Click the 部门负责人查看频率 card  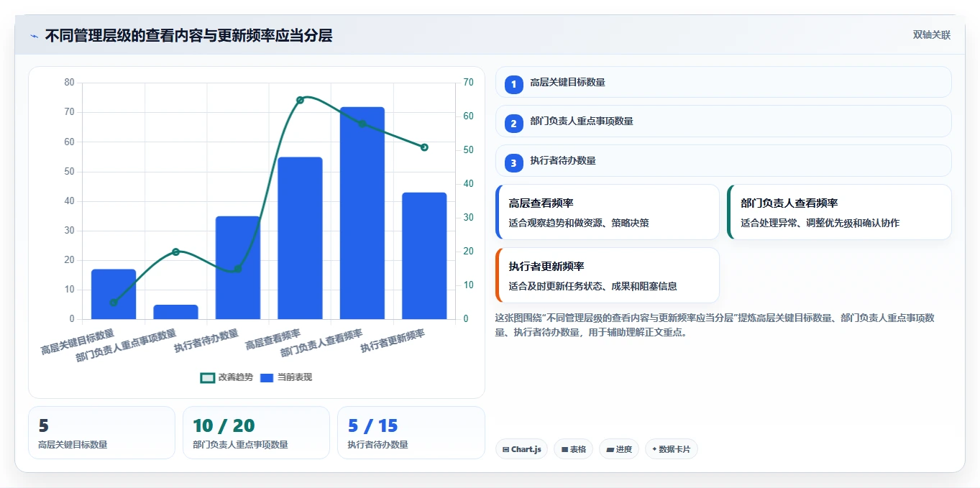click(839, 212)
